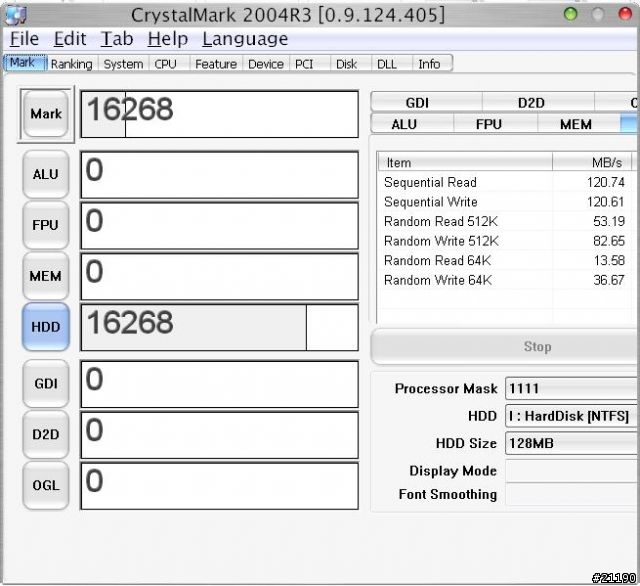
Task: Click the 120.74 MB/s value
Action: (x=606, y=182)
